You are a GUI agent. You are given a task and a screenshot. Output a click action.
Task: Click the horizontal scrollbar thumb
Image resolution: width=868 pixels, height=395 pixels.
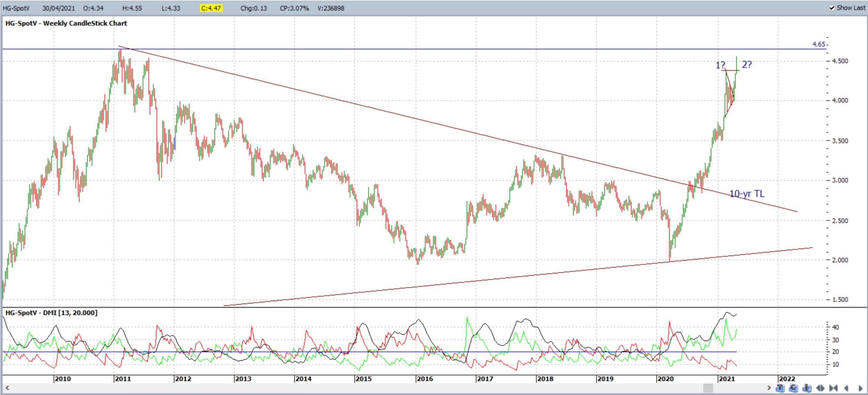click(x=708, y=388)
